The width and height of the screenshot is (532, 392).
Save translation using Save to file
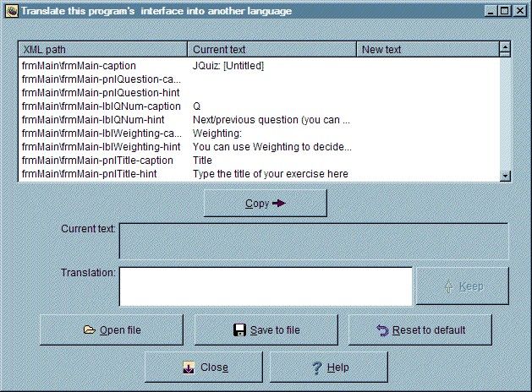click(x=266, y=330)
